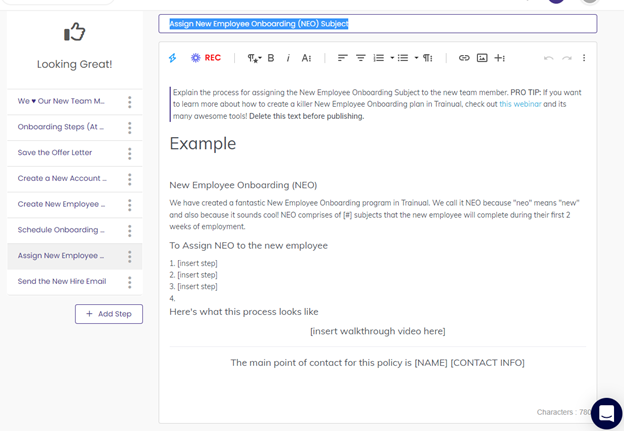Click the lightning bolt quick-insert icon

(172, 58)
